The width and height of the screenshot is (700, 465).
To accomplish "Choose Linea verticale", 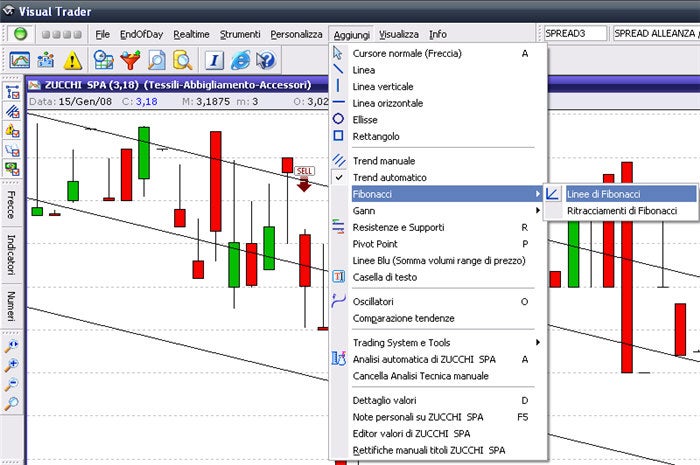I will click(x=438, y=87).
